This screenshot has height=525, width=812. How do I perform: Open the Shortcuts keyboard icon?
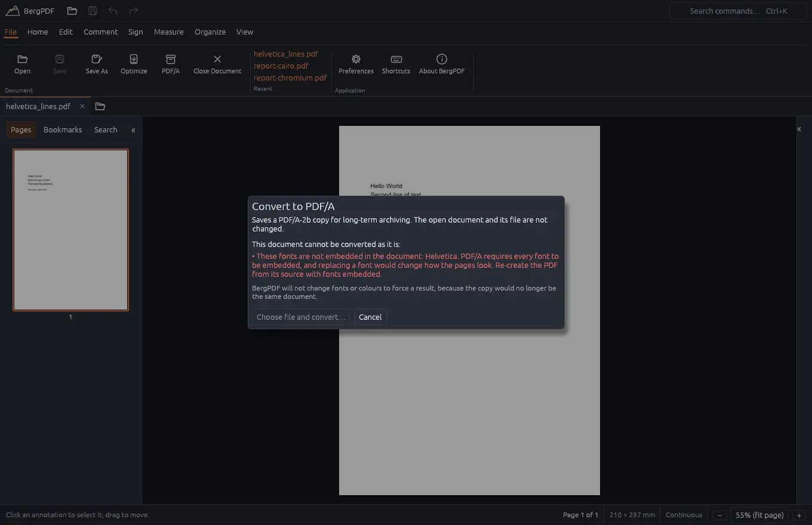click(x=396, y=59)
